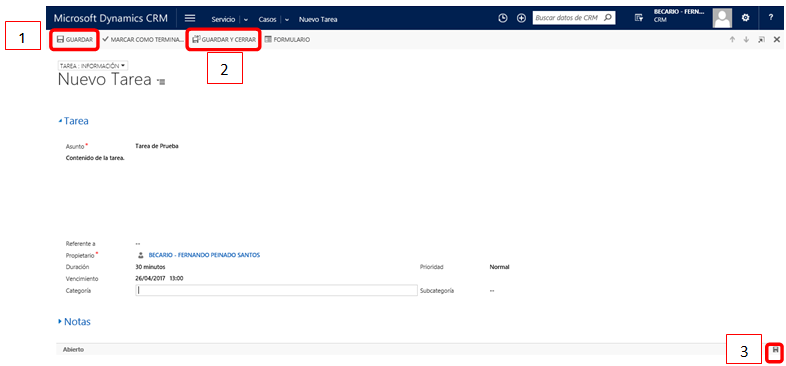786x366 pixels.
Task: Click the Abierto status text
Action: point(73,349)
